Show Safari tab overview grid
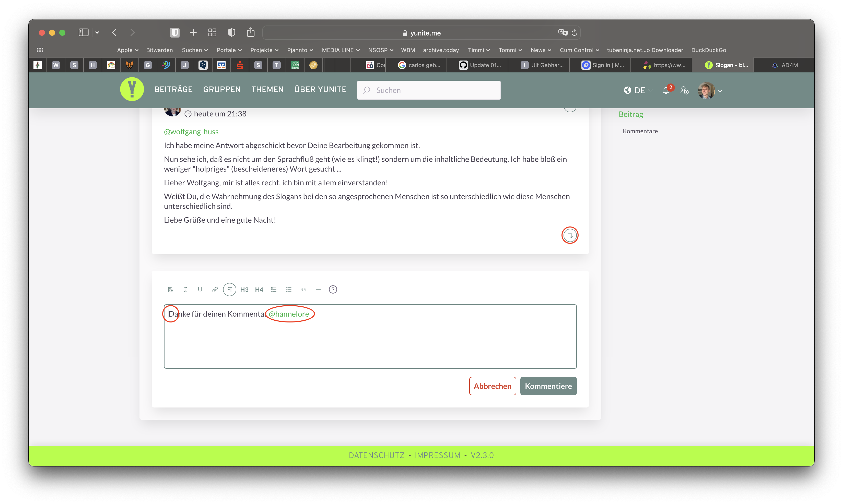Viewport: 843px width, 504px height. pyautogui.click(x=212, y=32)
